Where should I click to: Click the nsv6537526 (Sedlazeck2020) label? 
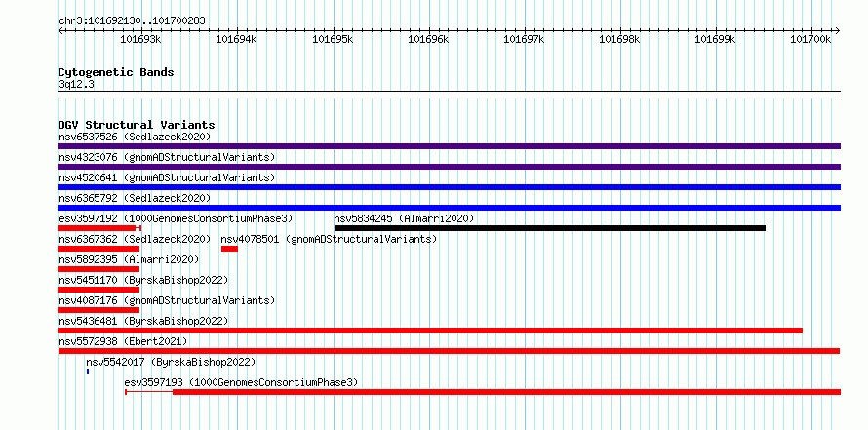point(135,137)
